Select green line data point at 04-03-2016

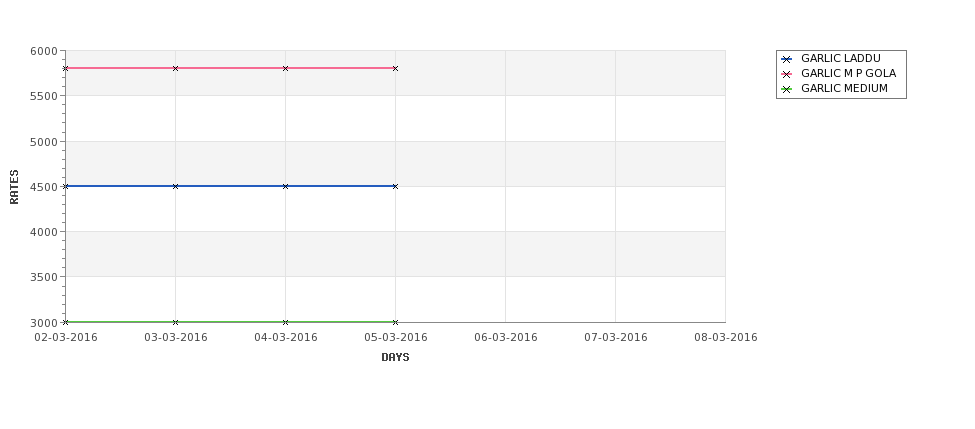(x=285, y=322)
